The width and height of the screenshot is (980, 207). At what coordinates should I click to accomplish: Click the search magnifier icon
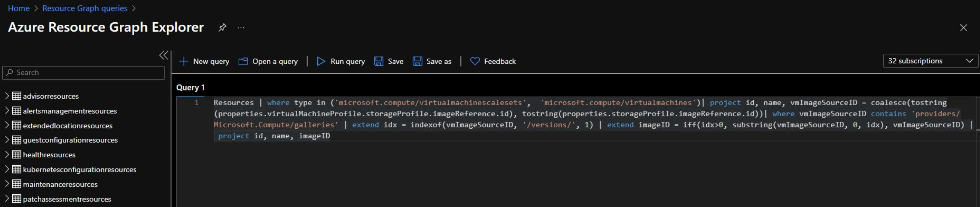click(9, 72)
